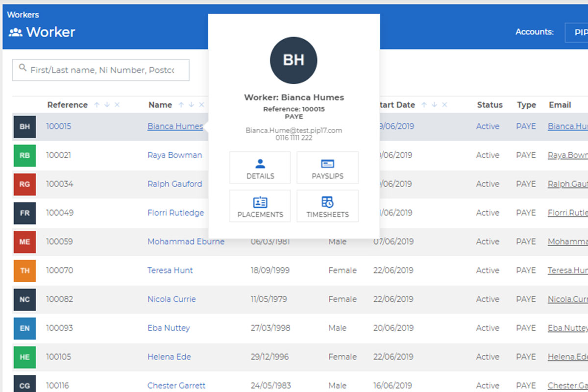Clear the Name column sort with the X icon
The image size is (588, 392).
[x=201, y=105]
